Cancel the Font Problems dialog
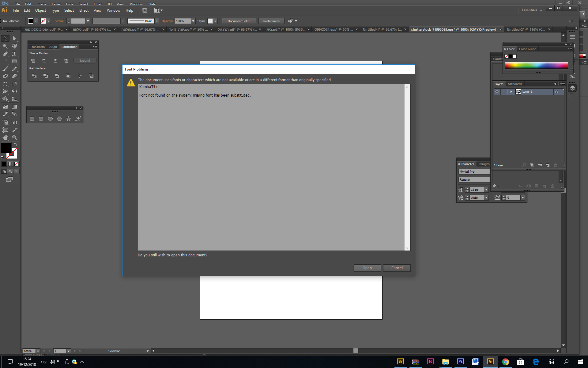 [x=397, y=268]
